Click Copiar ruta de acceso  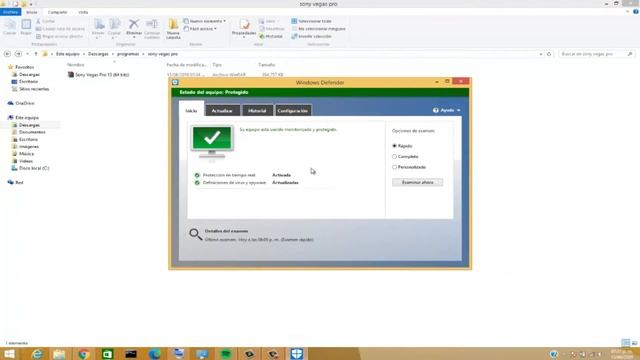[x=60, y=29]
